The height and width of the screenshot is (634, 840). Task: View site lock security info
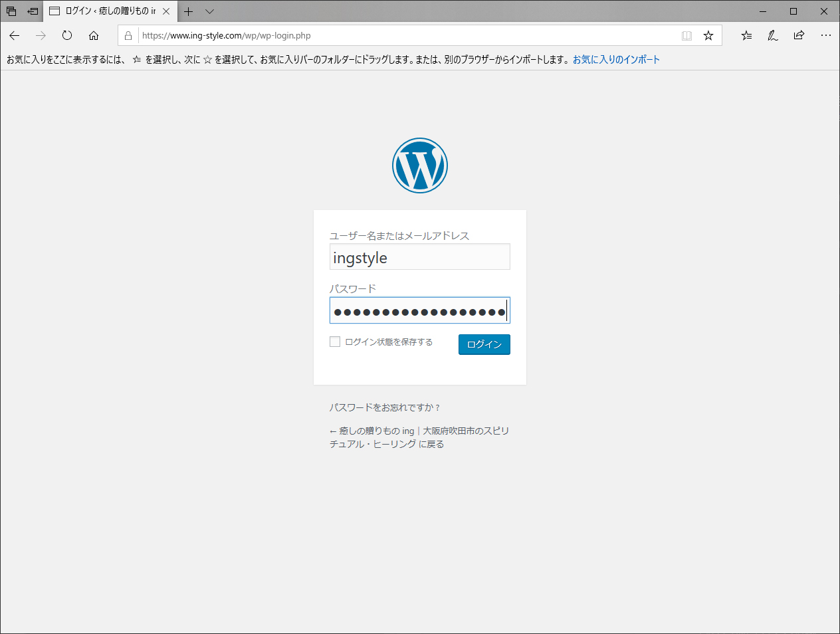128,36
